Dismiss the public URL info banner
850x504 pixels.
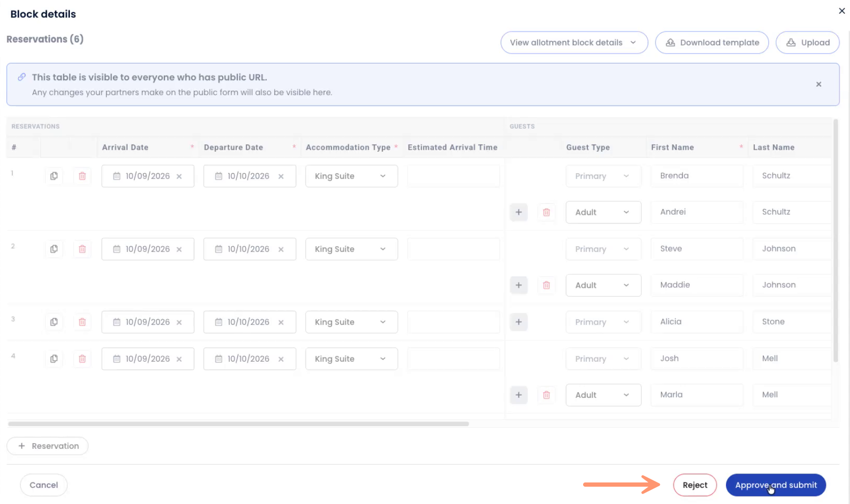click(818, 84)
